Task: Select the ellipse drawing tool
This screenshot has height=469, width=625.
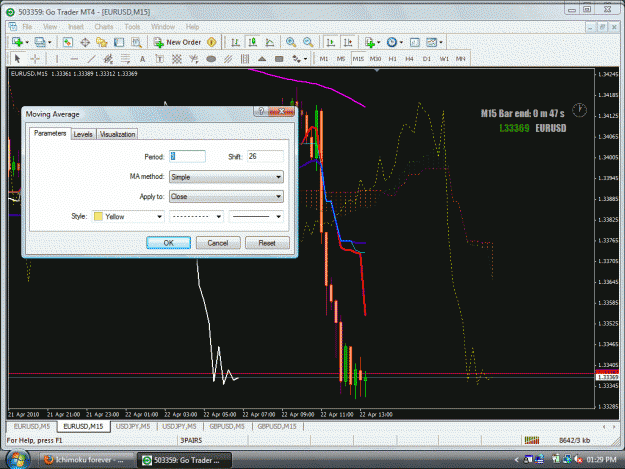Action: (211, 59)
